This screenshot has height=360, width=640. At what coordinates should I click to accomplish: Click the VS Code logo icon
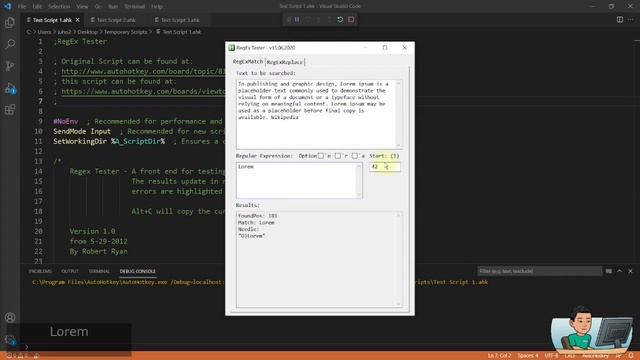[7, 6]
